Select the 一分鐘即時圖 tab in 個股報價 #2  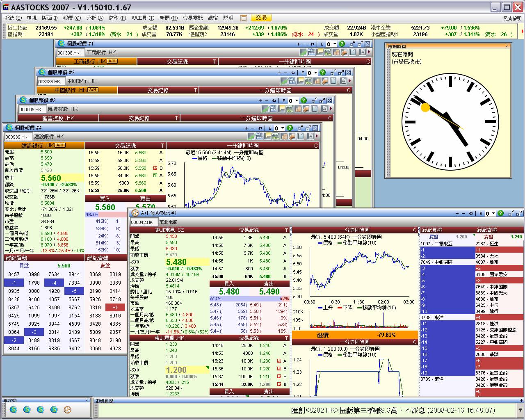pyautogui.click(x=275, y=90)
